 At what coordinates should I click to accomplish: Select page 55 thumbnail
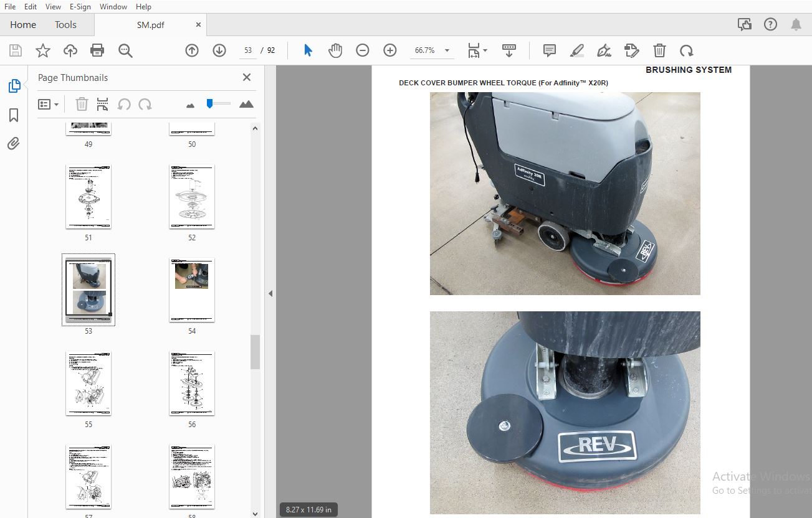(x=88, y=384)
